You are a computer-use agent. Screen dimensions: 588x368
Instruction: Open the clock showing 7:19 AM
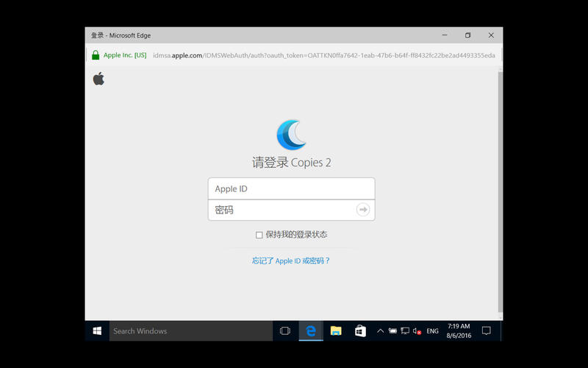(459, 330)
